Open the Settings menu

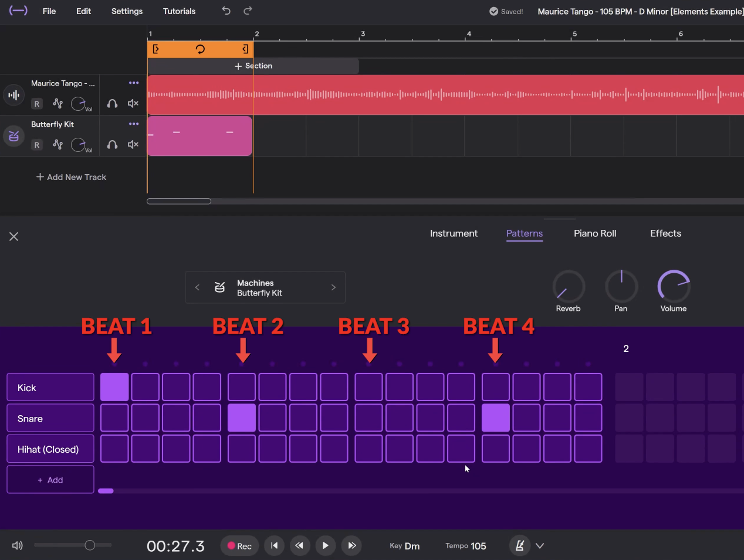(127, 11)
